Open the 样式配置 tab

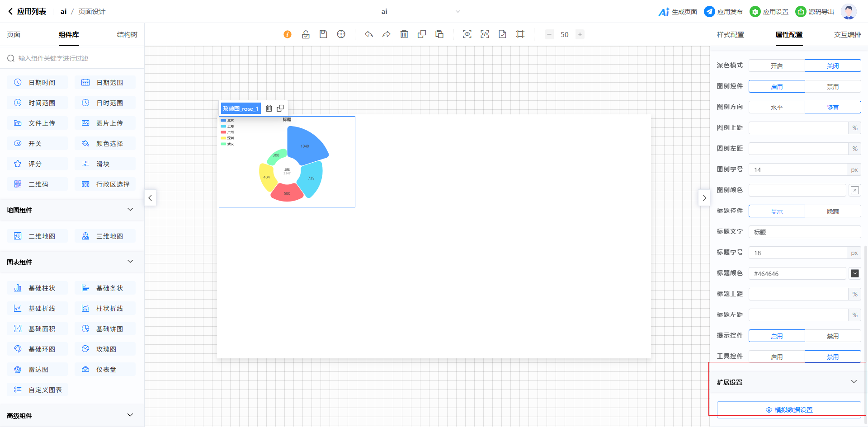click(730, 35)
